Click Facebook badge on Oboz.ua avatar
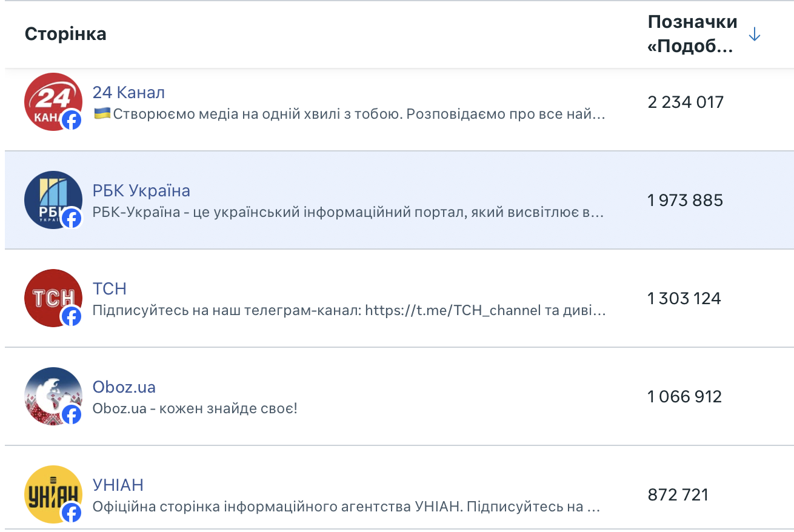 (x=72, y=414)
